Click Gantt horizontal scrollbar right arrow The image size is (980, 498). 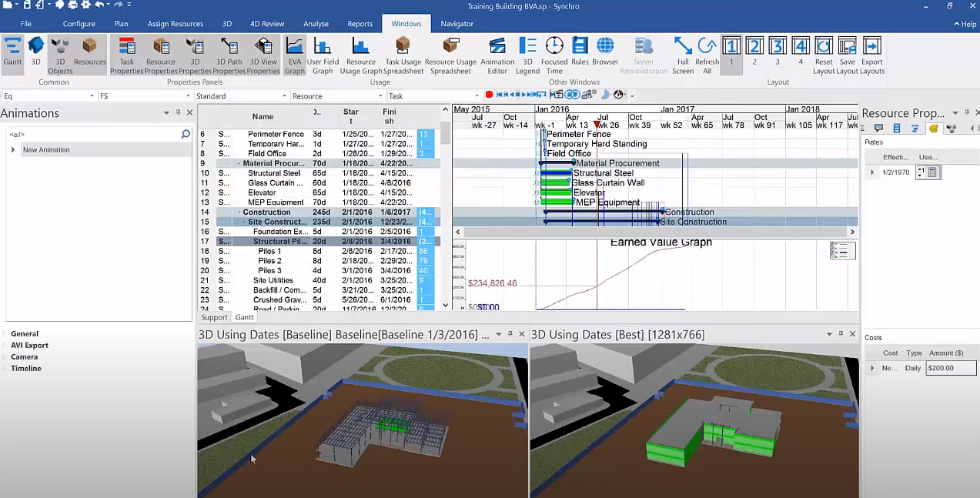pos(852,232)
